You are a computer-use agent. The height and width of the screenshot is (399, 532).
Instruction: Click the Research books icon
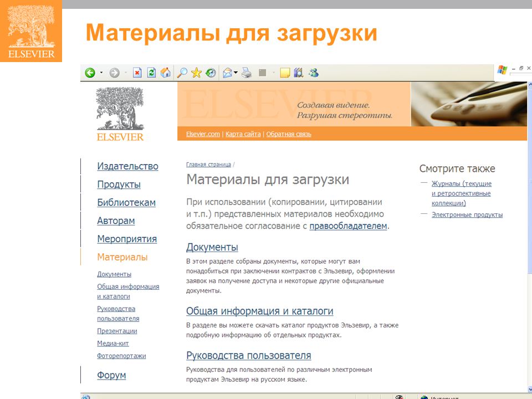[x=299, y=73]
